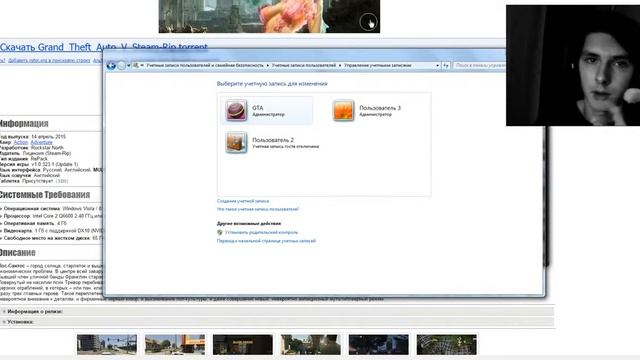Refresh the account management page
The image size is (640, 360).
[x=446, y=65]
